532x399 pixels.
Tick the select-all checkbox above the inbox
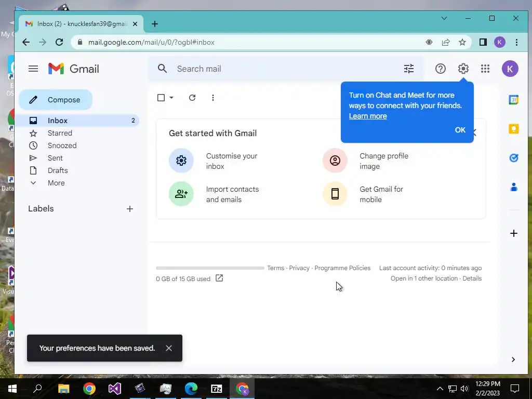point(161,98)
